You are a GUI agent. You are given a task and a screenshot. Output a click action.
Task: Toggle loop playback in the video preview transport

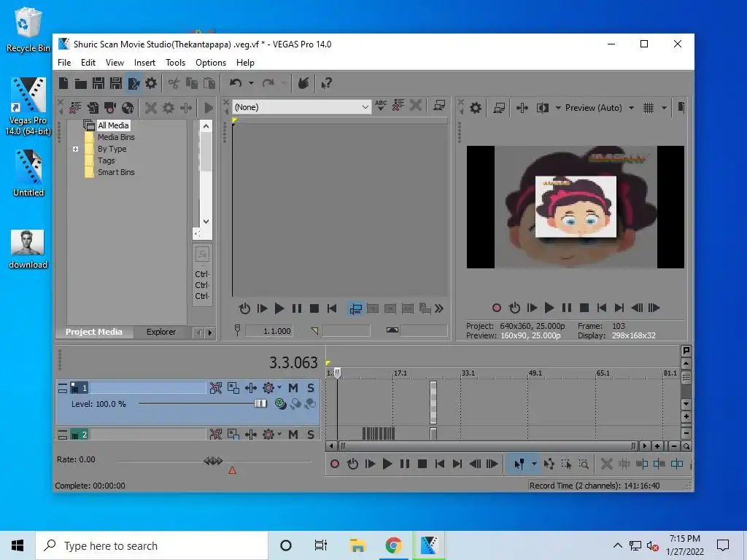514,308
